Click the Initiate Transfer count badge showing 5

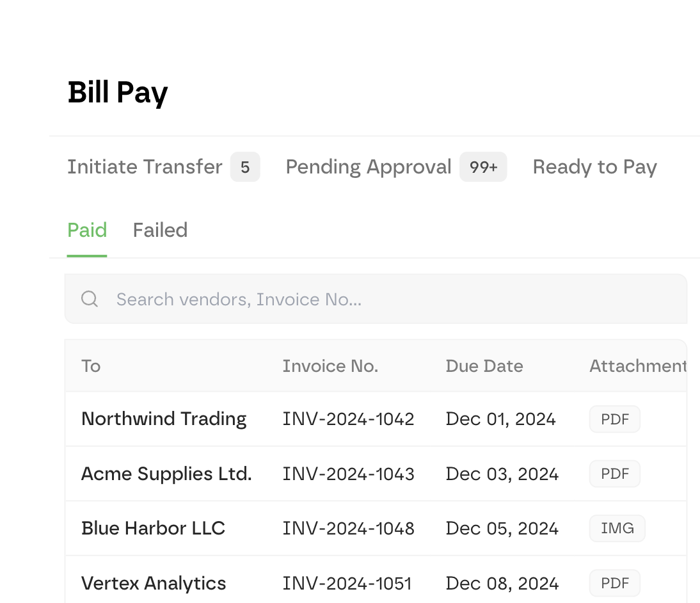click(x=245, y=166)
